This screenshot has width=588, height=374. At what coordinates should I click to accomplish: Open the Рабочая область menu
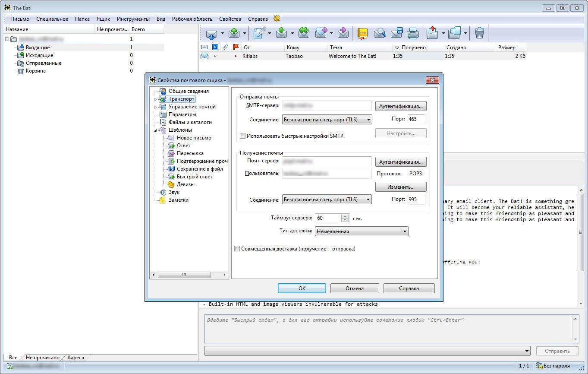point(192,19)
